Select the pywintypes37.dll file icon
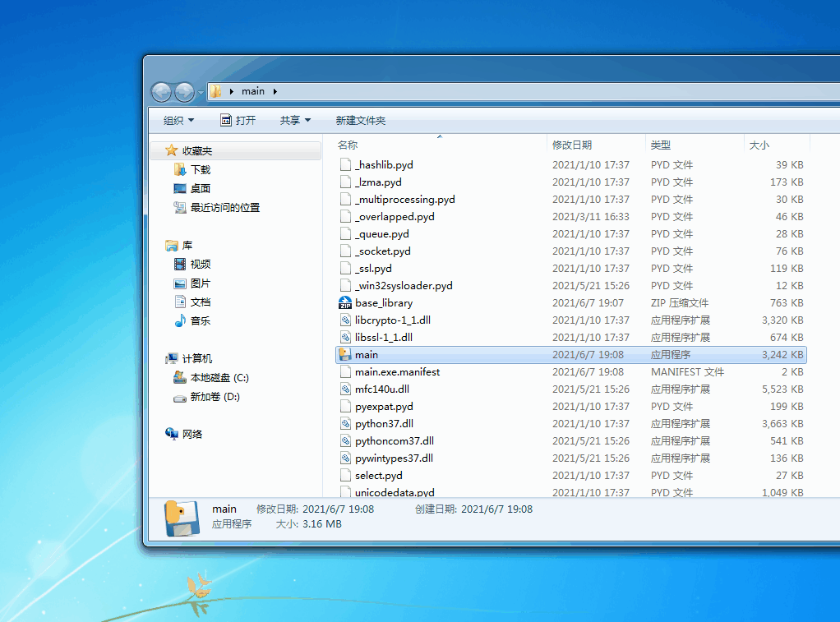The height and width of the screenshot is (622, 840). [x=345, y=458]
